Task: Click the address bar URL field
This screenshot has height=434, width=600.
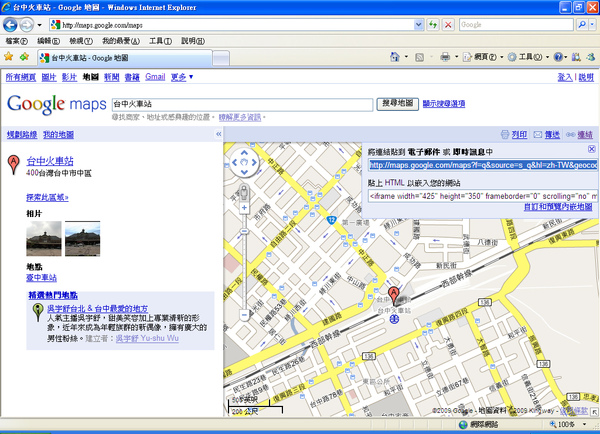Action: 232,25
